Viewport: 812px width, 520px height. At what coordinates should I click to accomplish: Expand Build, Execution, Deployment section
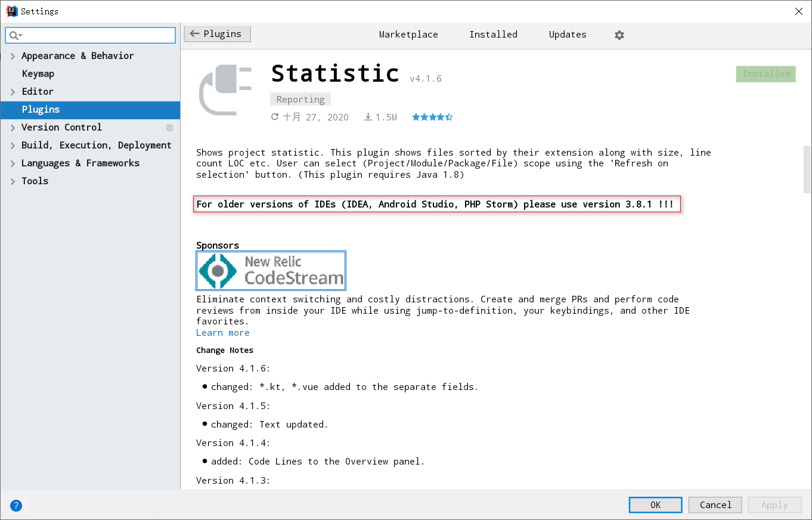tap(13, 146)
